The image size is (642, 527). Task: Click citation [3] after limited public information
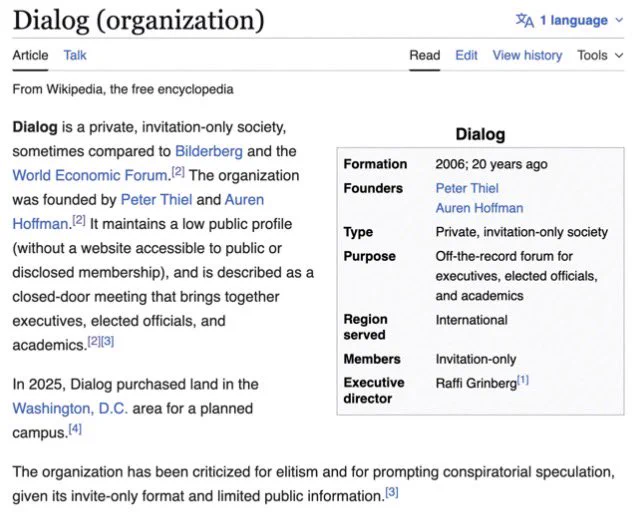[392, 492]
